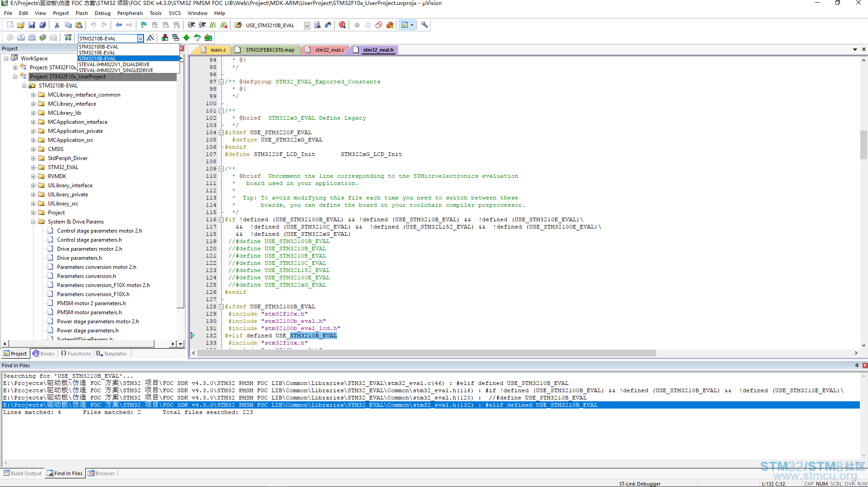
Task: Indent selected lines
Action: (191, 25)
